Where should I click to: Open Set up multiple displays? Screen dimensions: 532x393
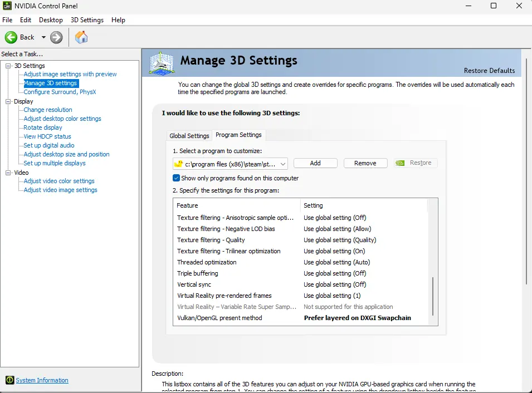(54, 163)
